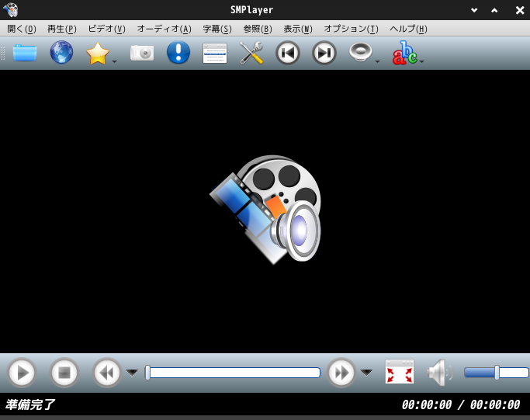
Task: Click the SMPlayer logo in video area
Action: [x=265, y=210]
